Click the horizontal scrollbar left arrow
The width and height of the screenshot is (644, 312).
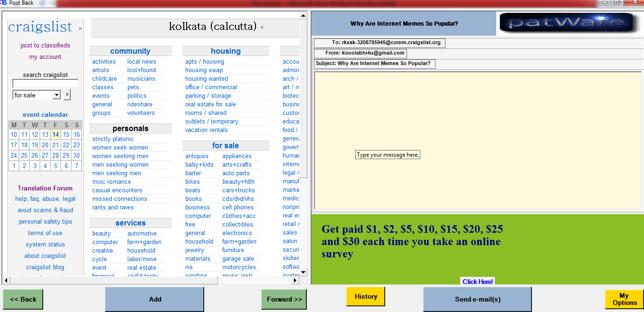point(7,280)
